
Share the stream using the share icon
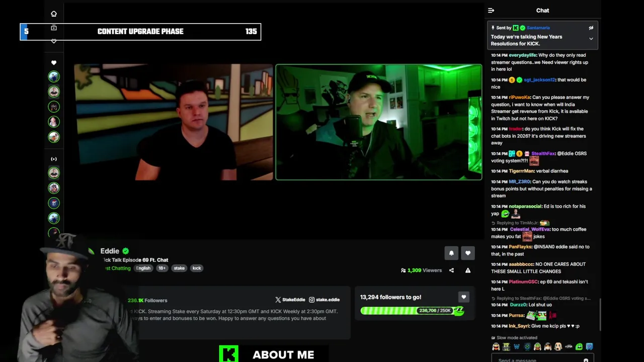(451, 270)
